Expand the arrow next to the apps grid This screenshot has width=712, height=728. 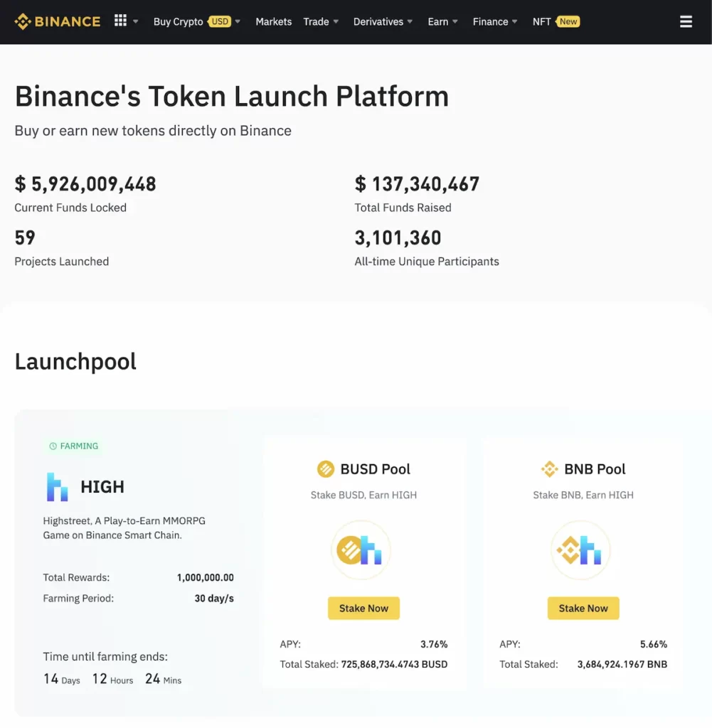pos(136,21)
